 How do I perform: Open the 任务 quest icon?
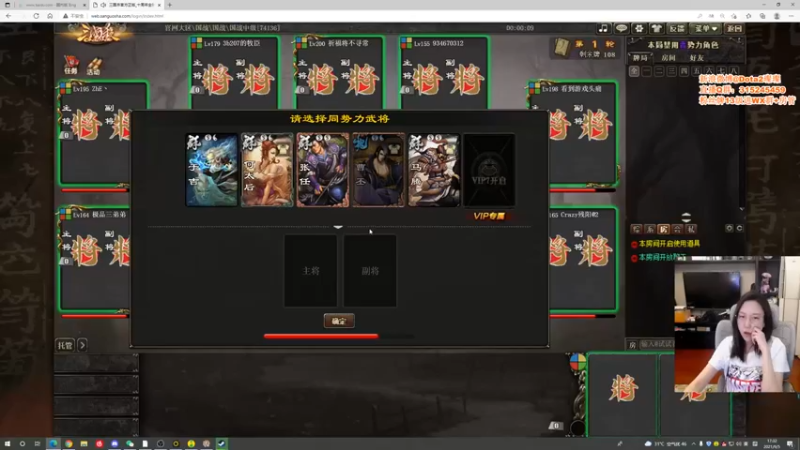[x=71, y=66]
